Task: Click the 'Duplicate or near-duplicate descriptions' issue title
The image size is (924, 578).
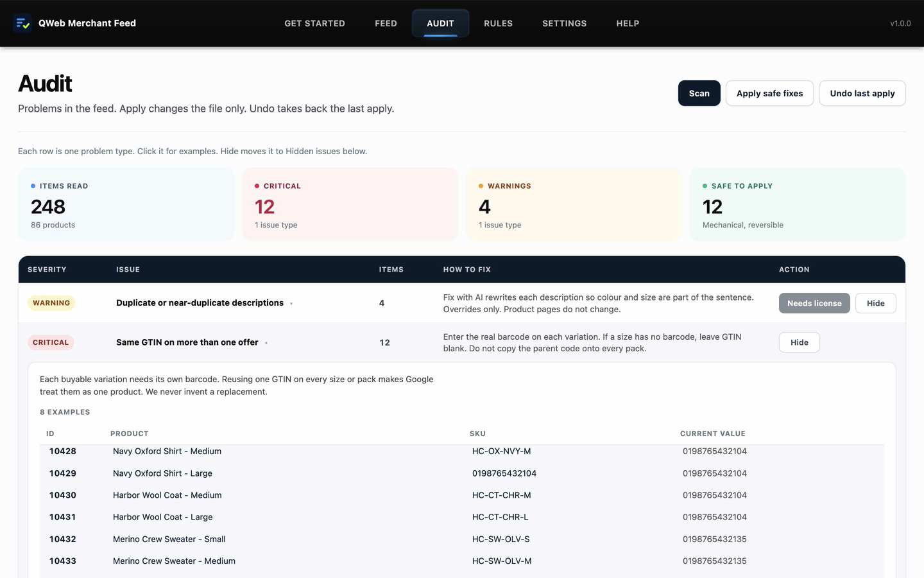Action: coord(200,303)
